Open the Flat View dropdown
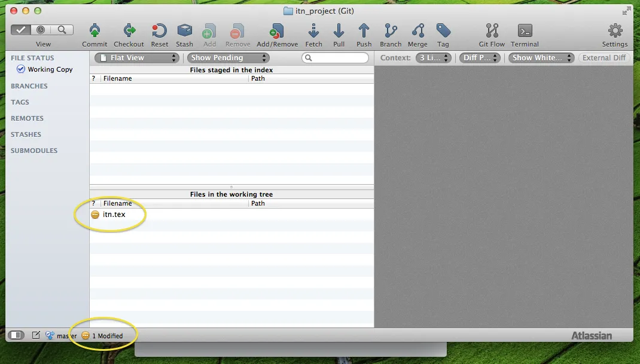640x364 pixels. [137, 58]
